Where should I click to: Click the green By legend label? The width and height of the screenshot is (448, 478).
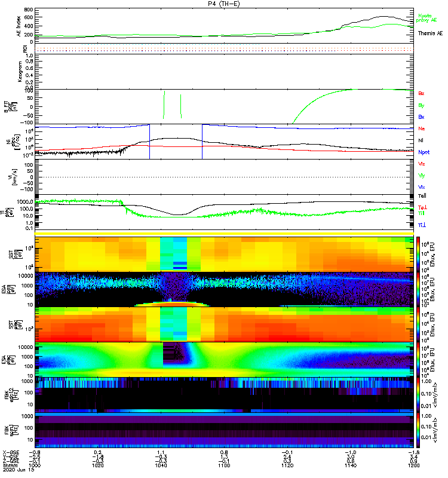(x=421, y=106)
